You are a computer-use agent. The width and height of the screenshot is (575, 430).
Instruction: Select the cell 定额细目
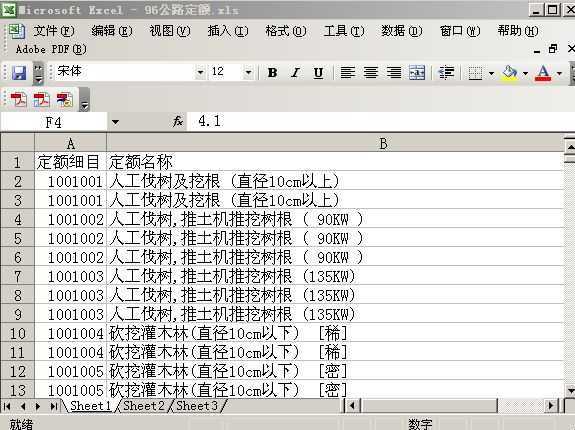pos(70,162)
